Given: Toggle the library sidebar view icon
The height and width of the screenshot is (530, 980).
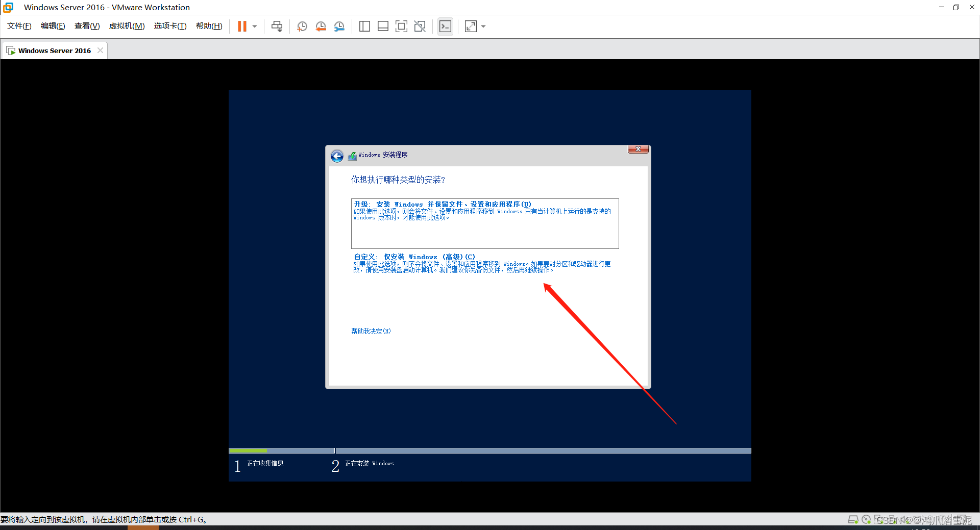Looking at the screenshot, I should pos(364,26).
